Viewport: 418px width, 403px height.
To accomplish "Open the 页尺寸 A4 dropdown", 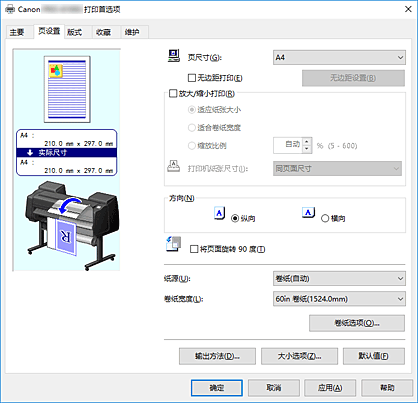I will click(x=339, y=58).
